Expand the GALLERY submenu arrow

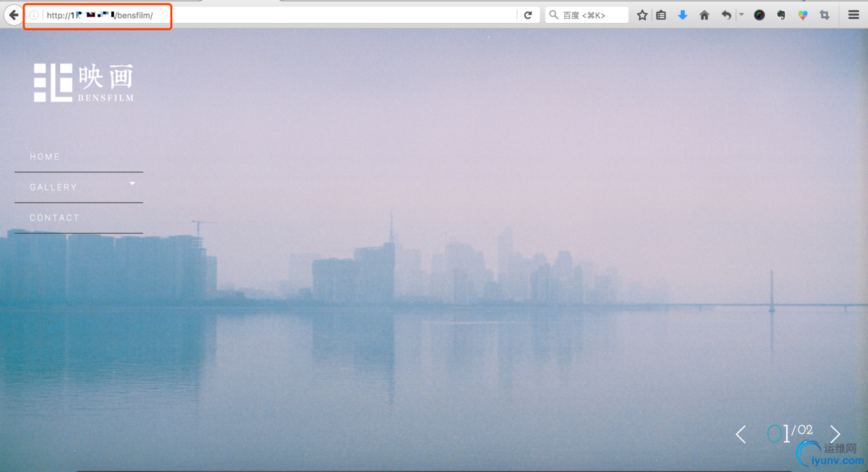click(x=132, y=183)
